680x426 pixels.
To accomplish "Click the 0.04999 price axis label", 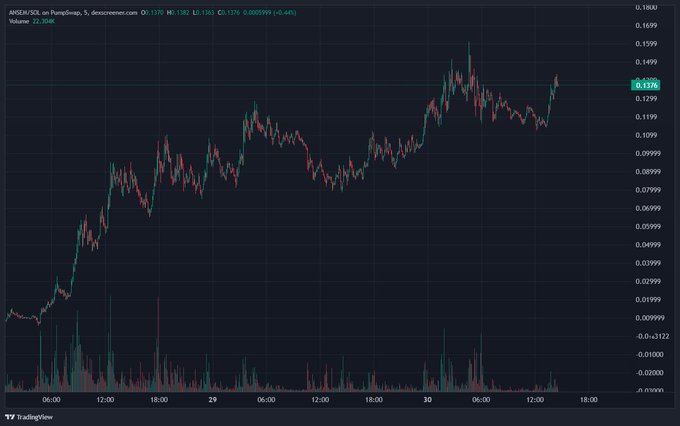I will [648, 245].
